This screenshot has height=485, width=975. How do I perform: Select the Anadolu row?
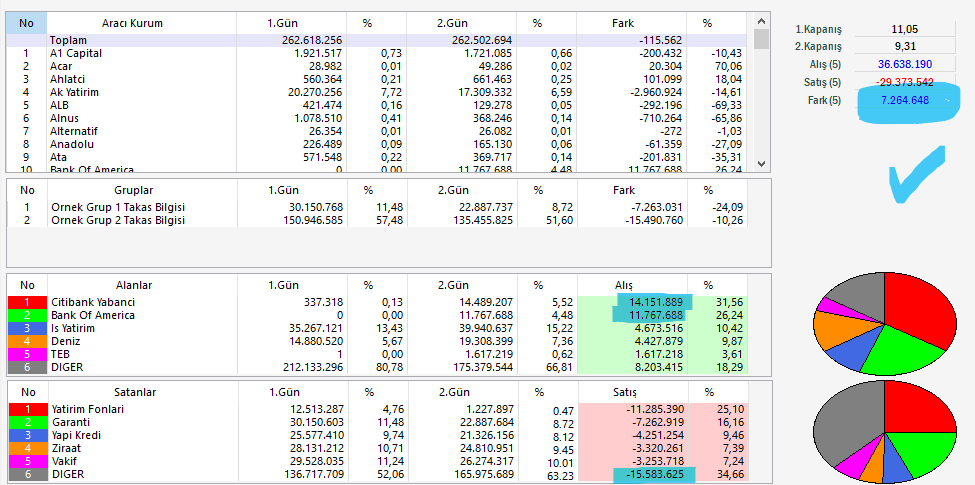click(x=376, y=145)
